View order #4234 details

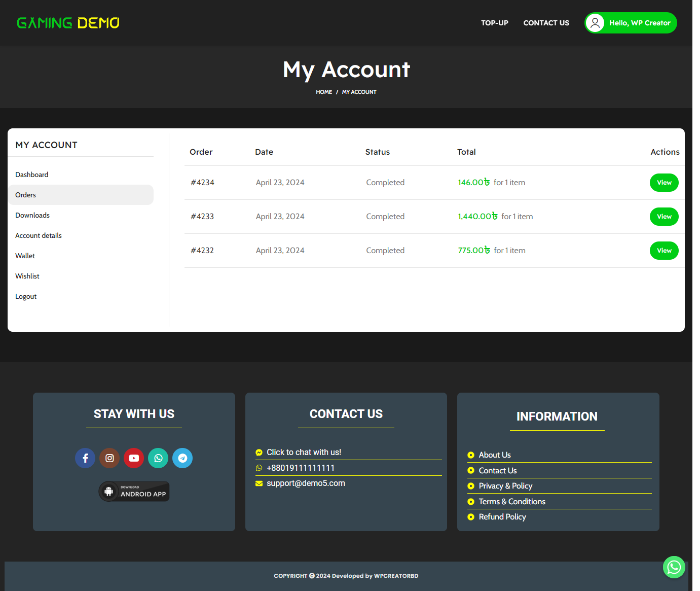click(664, 183)
